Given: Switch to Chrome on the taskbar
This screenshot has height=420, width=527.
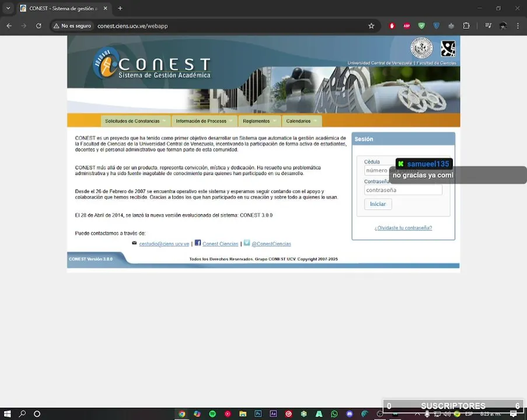Looking at the screenshot, I should coord(182,414).
